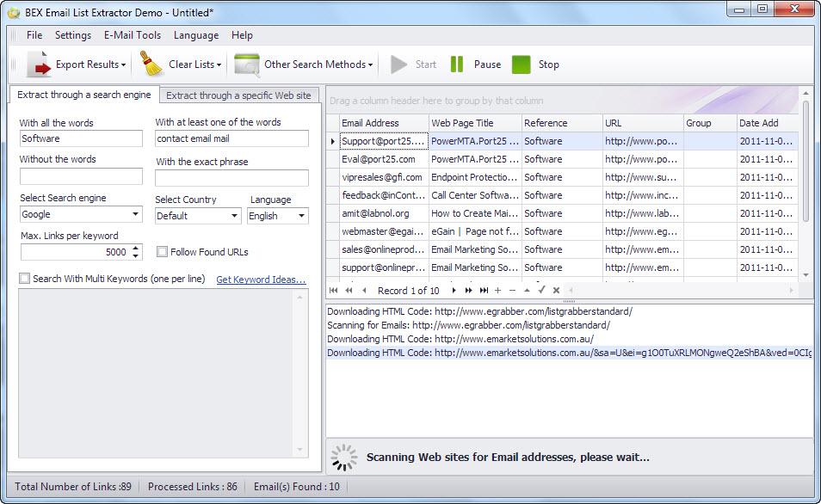821x504 pixels.
Task: Go to last record in navigator
Action: [484, 290]
